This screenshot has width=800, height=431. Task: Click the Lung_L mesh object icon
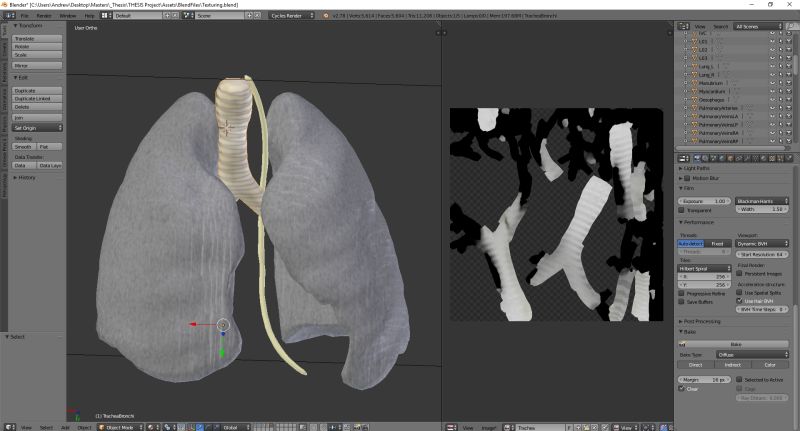(694, 66)
